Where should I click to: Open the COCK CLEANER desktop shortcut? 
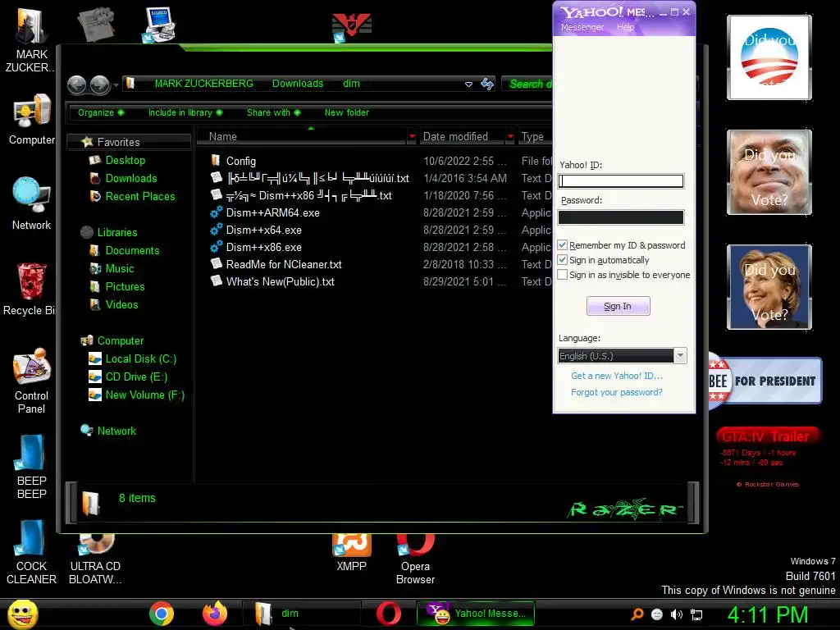point(31,552)
